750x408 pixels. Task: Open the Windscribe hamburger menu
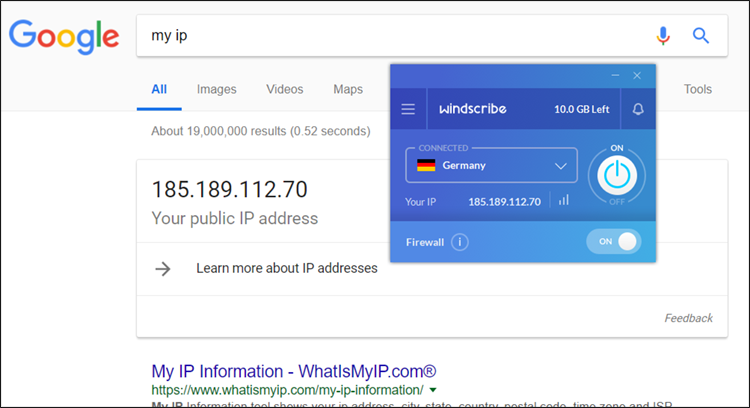[x=408, y=109]
